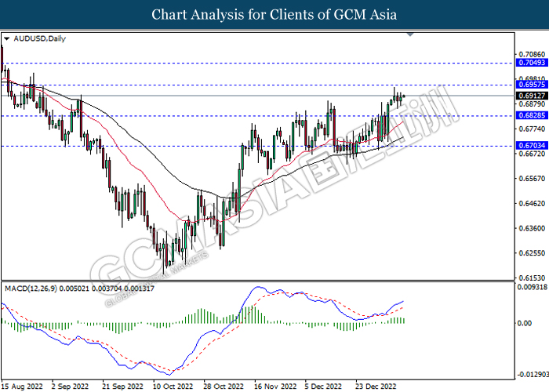Click the 21 Sep 2022 date label
This screenshot has width=549, height=392.
click(122, 387)
